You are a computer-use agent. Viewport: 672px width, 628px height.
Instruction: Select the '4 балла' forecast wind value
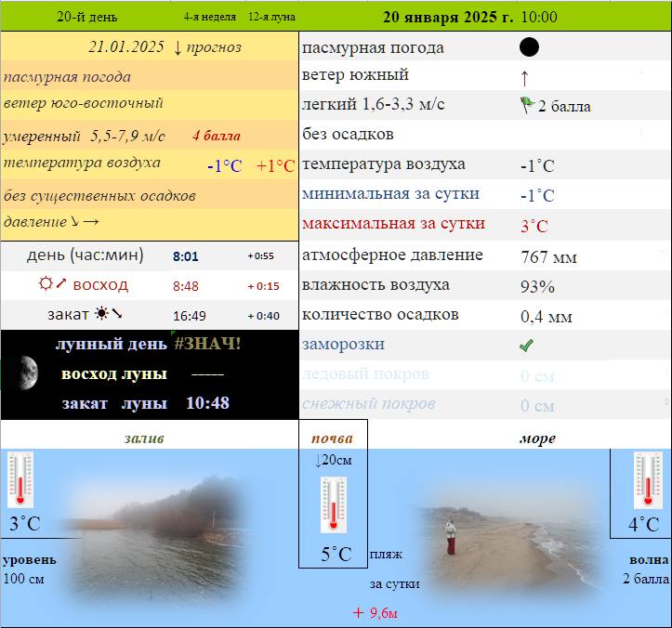coord(217,136)
